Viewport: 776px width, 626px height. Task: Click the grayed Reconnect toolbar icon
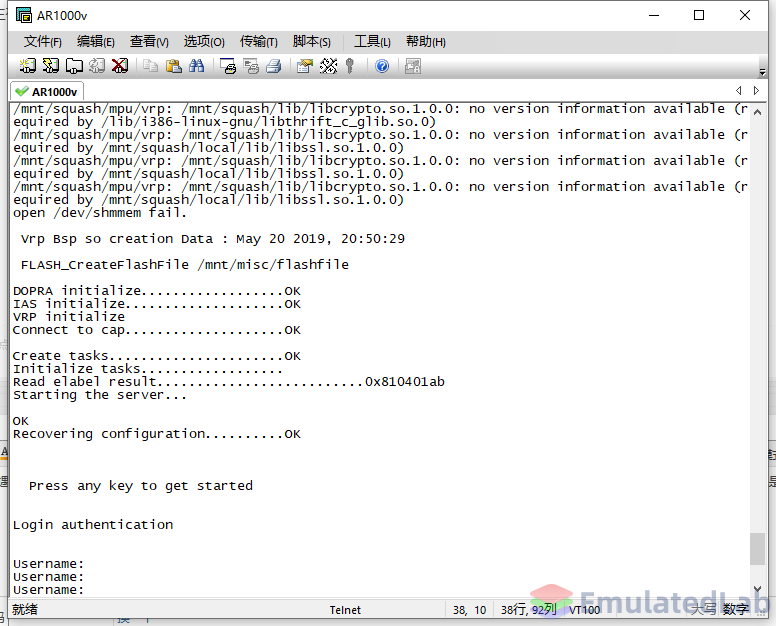point(97,66)
